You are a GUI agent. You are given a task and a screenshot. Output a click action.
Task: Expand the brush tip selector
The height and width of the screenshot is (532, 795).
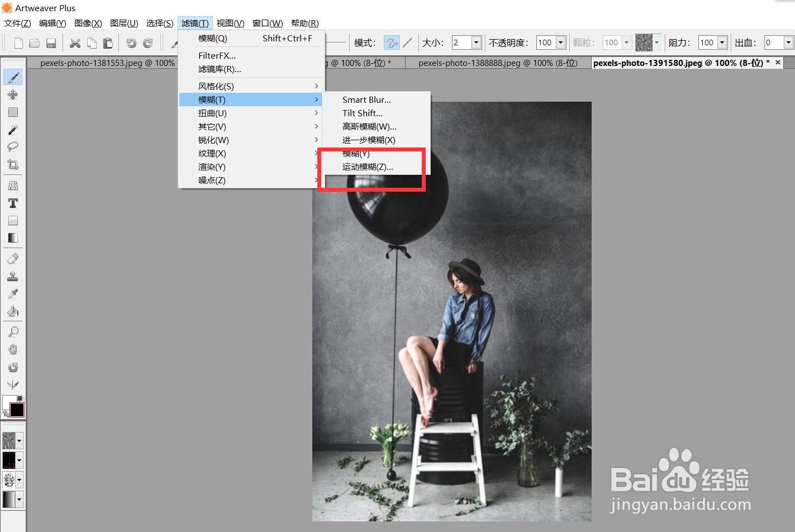(20, 480)
